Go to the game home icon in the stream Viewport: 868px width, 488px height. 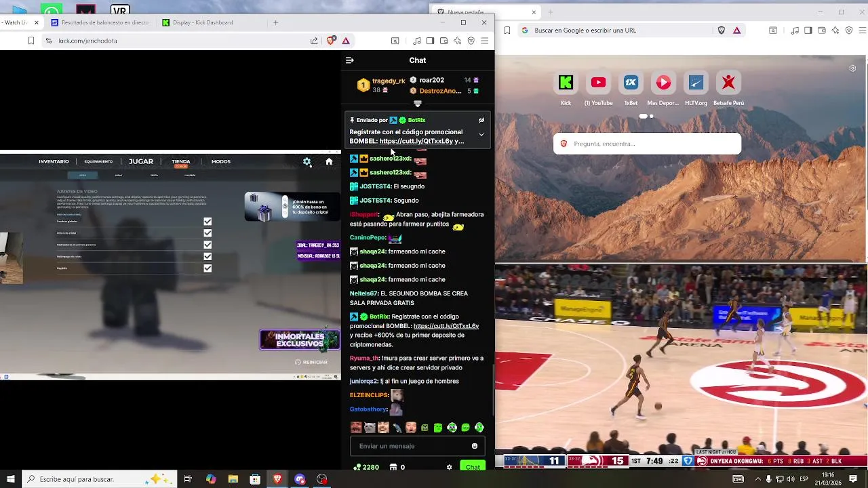pos(329,161)
